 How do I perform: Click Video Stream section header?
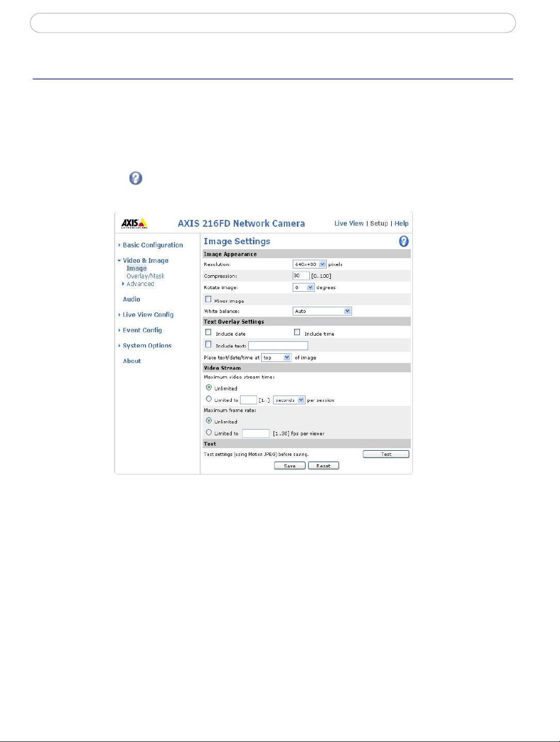click(307, 368)
